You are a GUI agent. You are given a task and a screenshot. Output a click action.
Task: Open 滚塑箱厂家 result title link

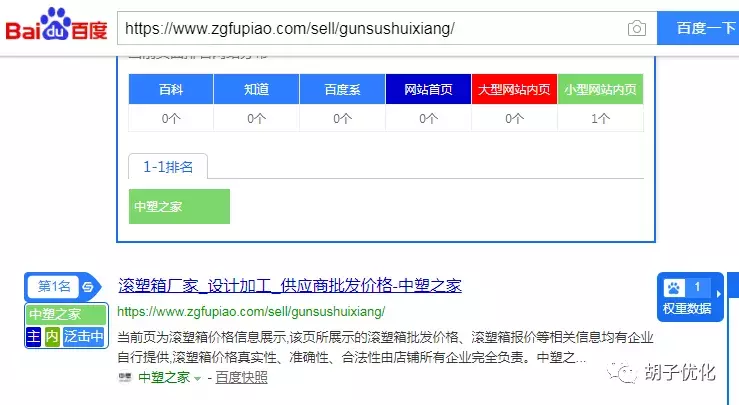(x=290, y=285)
